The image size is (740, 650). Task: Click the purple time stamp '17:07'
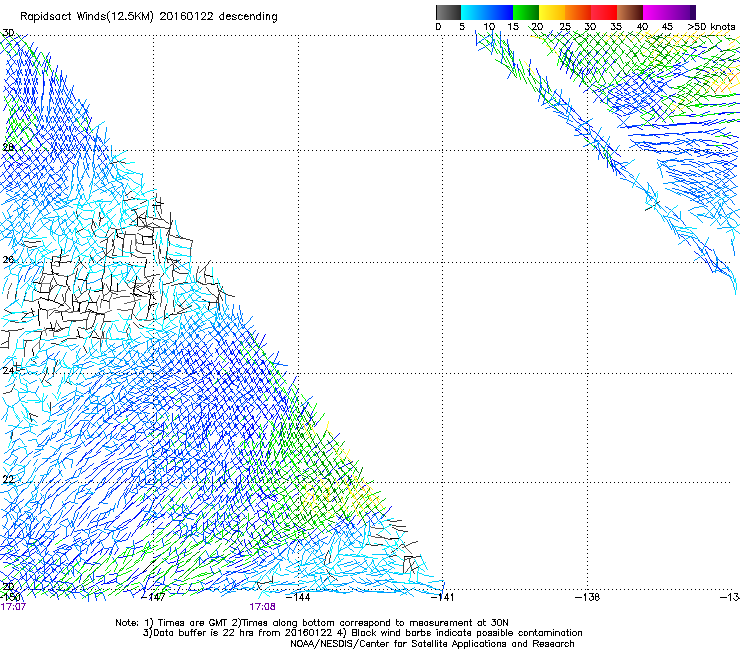tap(13, 607)
